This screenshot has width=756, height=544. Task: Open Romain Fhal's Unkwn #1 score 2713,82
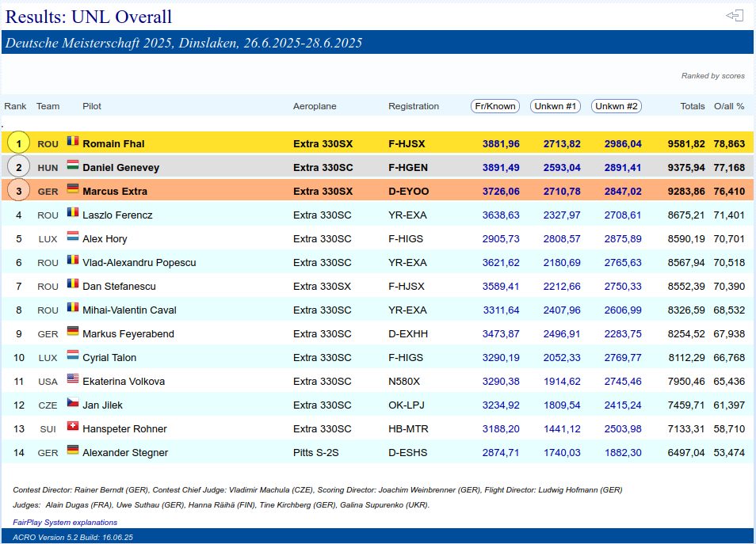(x=562, y=143)
